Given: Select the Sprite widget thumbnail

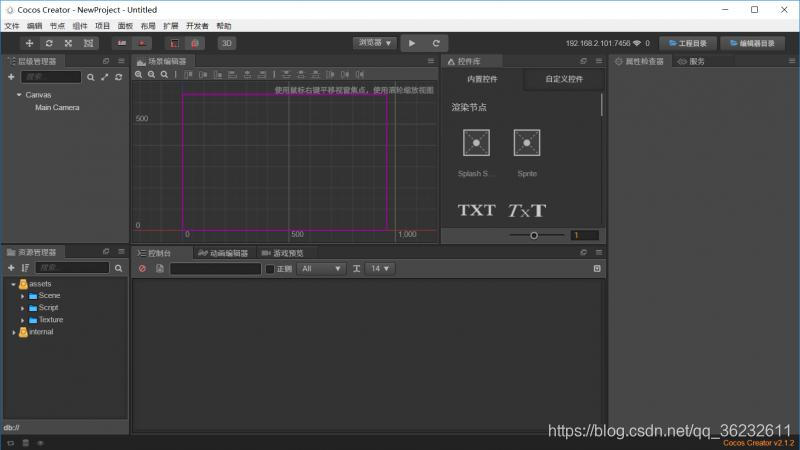Looking at the screenshot, I should point(527,143).
